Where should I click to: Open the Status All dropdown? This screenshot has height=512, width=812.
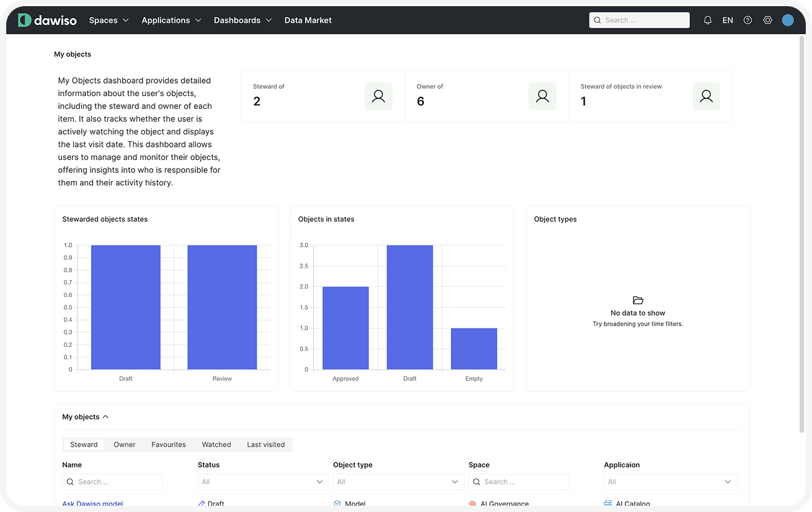click(x=262, y=482)
